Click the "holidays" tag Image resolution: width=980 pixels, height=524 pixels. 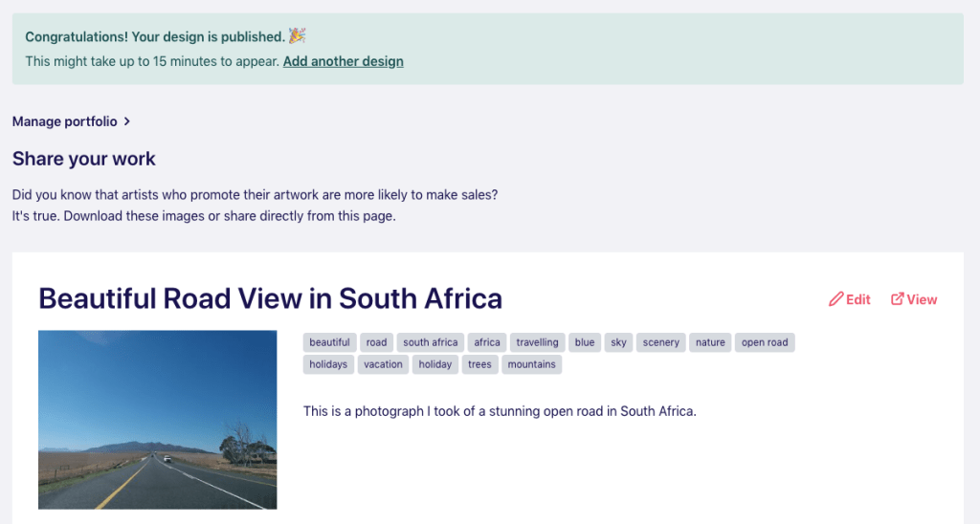click(x=328, y=364)
